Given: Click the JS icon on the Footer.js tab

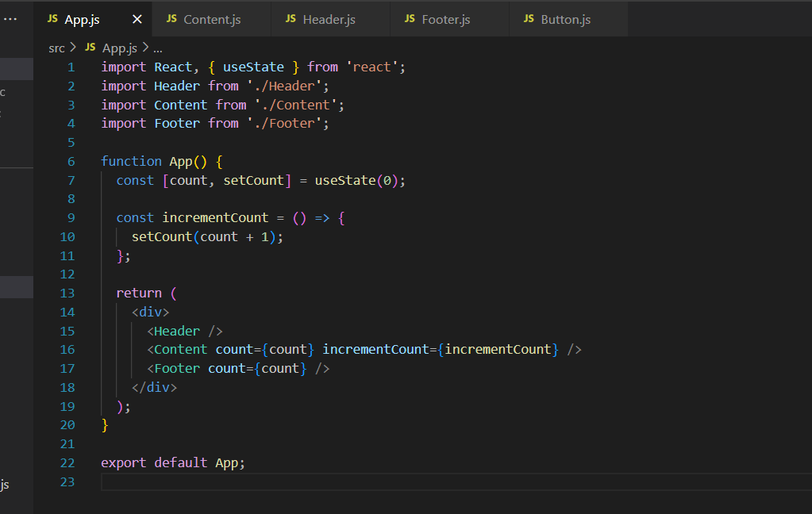Looking at the screenshot, I should pyautogui.click(x=410, y=18).
